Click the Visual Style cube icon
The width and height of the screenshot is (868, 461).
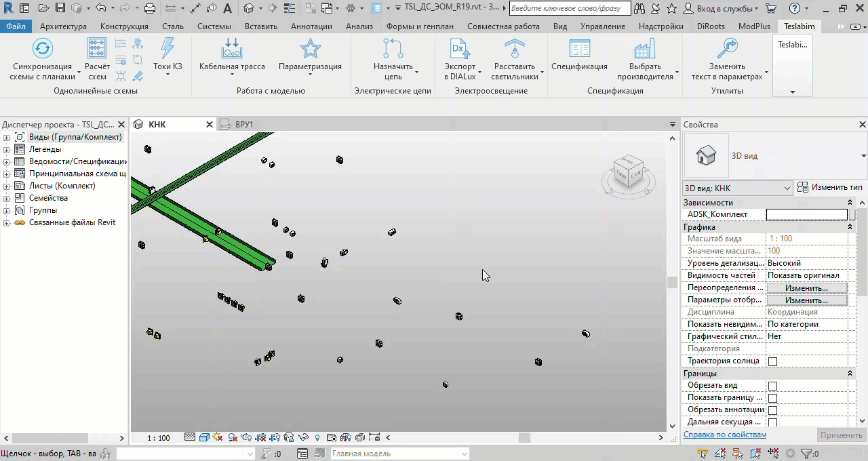[204, 438]
